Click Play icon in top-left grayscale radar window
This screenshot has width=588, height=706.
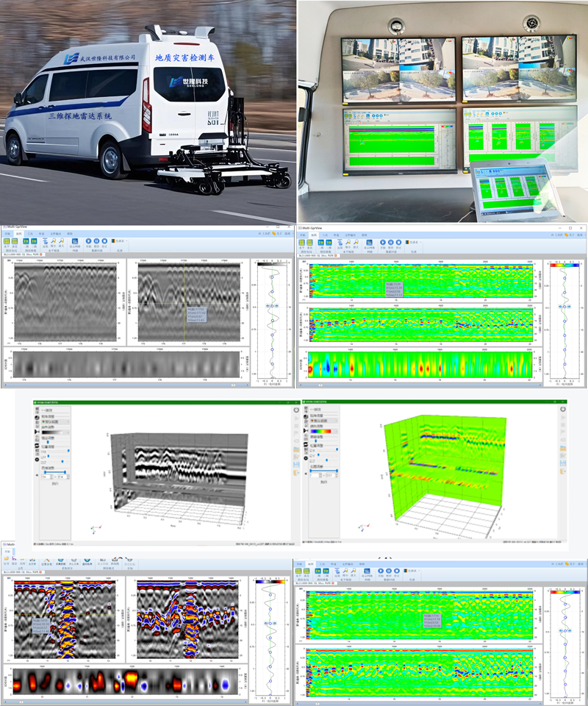(x=89, y=240)
